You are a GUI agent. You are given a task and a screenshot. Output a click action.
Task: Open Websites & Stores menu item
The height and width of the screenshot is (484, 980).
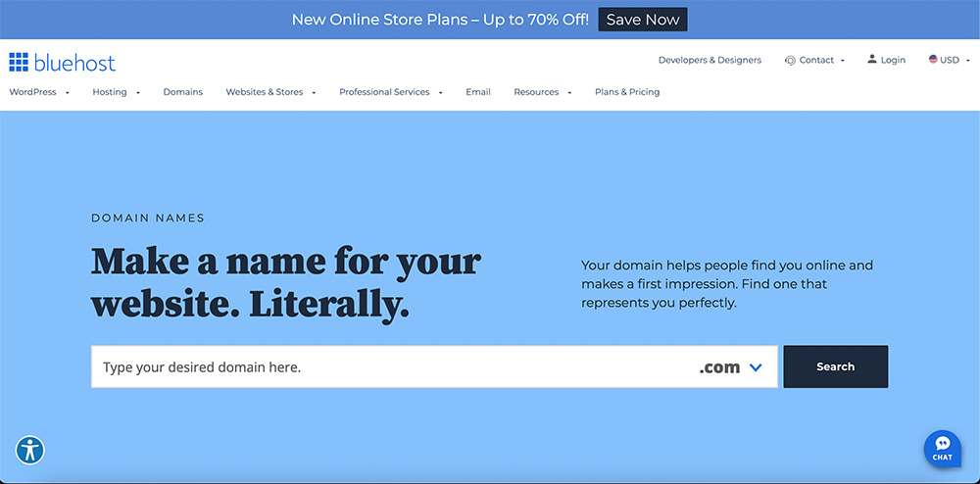(265, 92)
